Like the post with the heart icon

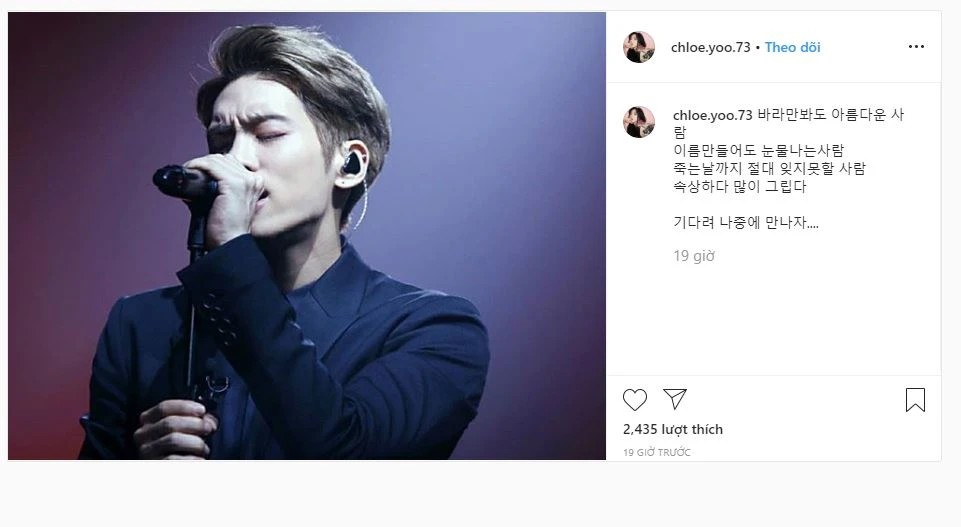click(x=635, y=400)
